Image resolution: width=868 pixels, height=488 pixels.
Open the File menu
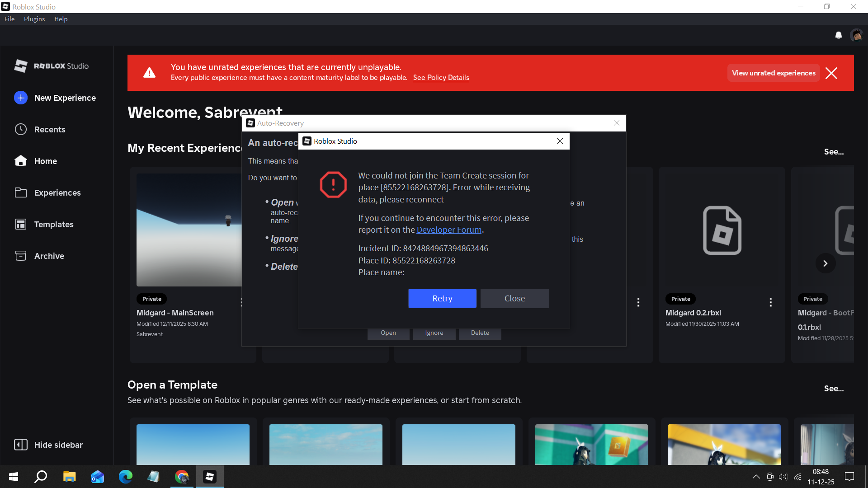(x=9, y=19)
